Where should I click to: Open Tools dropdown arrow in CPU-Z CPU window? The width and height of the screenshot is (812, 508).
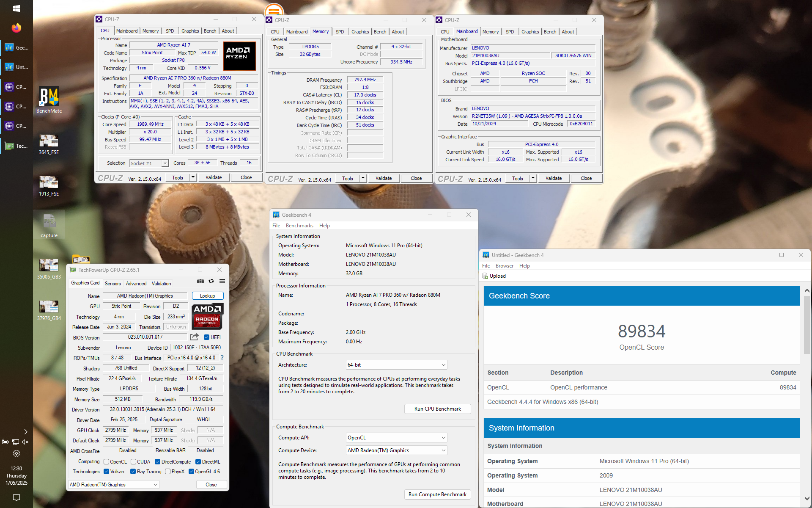point(193,177)
